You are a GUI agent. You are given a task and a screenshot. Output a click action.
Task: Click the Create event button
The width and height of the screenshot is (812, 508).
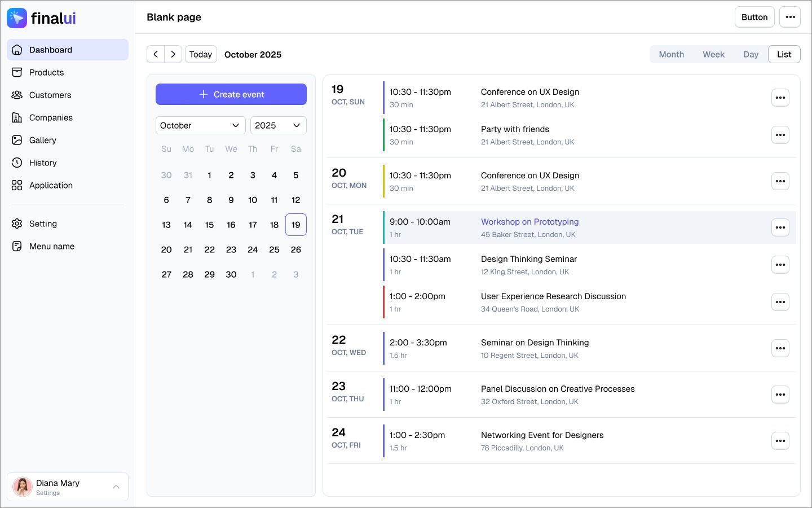(231, 94)
